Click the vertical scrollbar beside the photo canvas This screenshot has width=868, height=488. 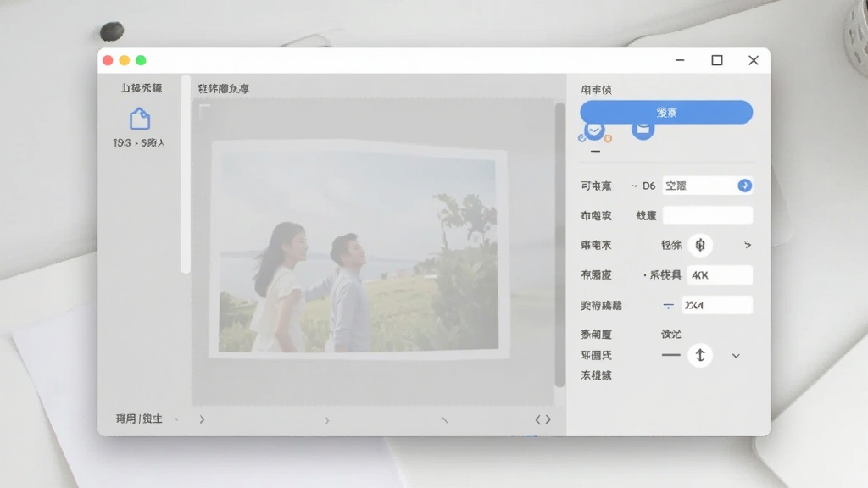click(x=560, y=245)
